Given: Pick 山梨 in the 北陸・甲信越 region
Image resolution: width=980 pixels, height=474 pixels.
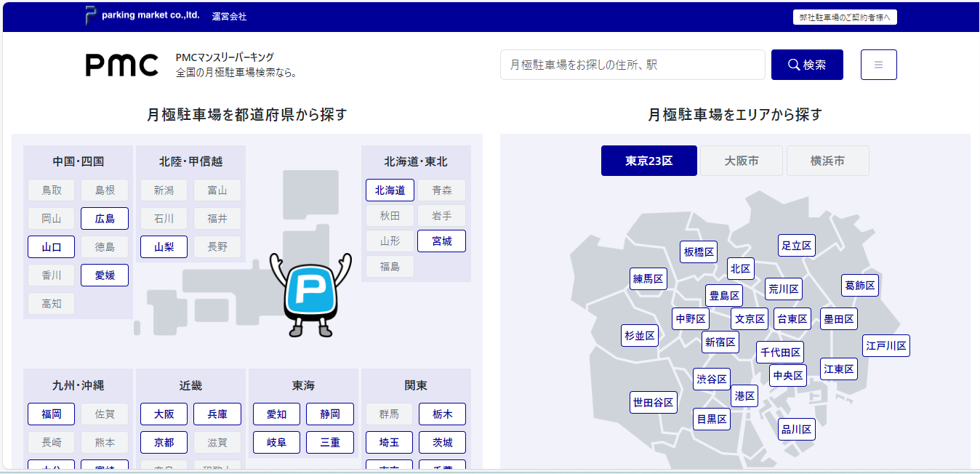Looking at the screenshot, I should click(x=164, y=247).
